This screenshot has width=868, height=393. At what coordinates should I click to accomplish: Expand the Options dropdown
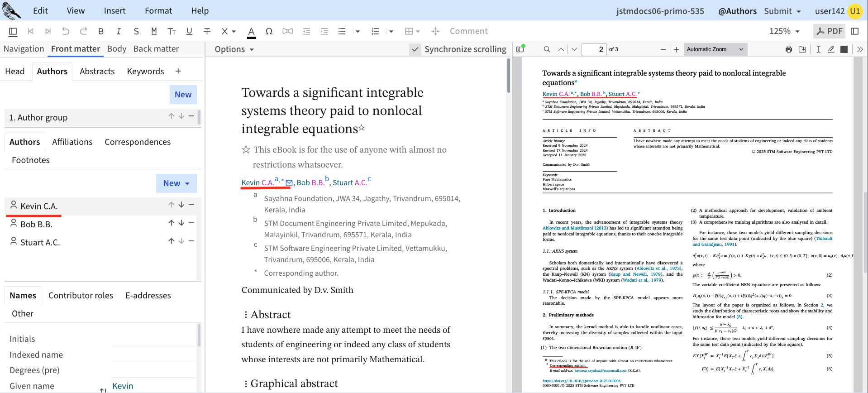tap(234, 49)
